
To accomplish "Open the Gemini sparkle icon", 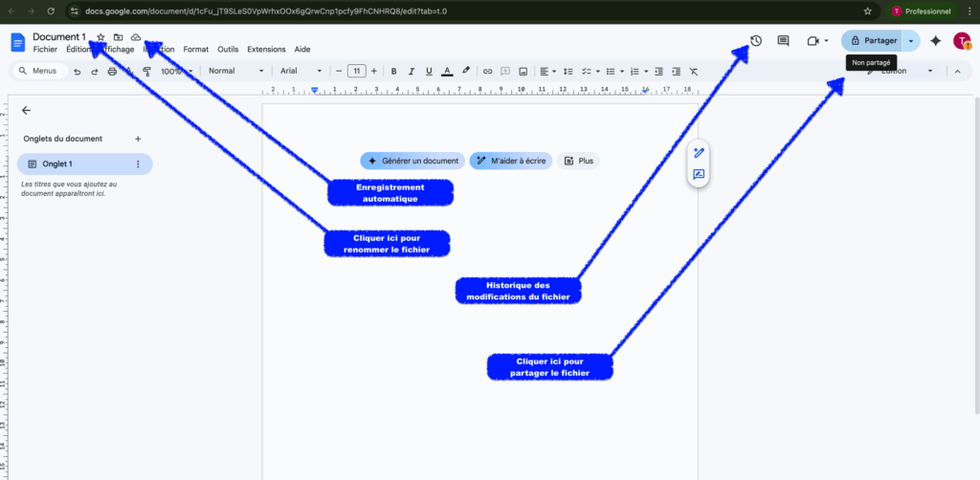I will click(x=935, y=41).
